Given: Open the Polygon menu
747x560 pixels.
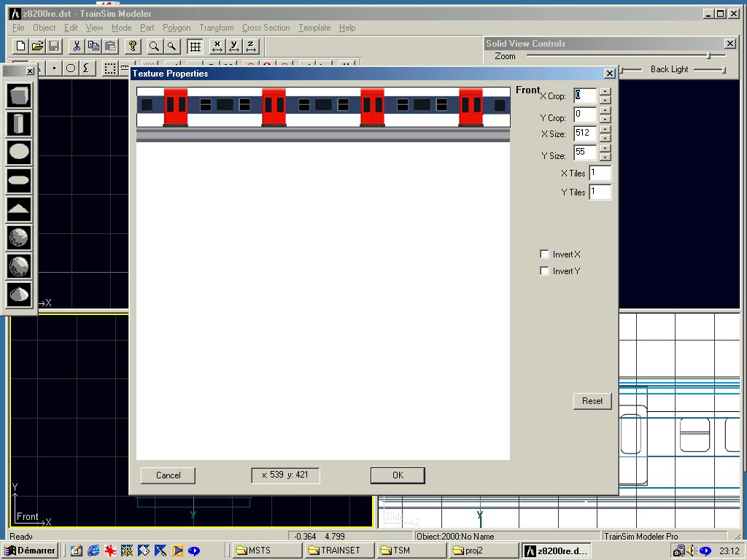Looking at the screenshot, I should (x=177, y=28).
